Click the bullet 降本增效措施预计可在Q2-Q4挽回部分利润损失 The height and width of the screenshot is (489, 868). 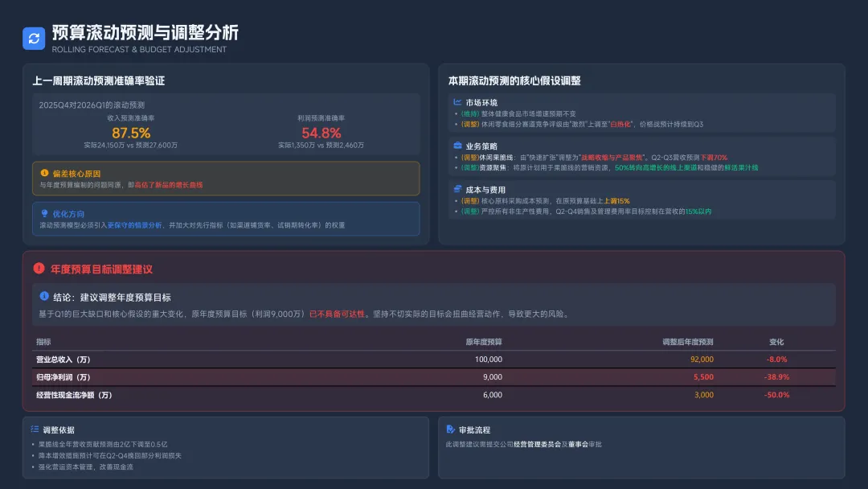tap(109, 456)
